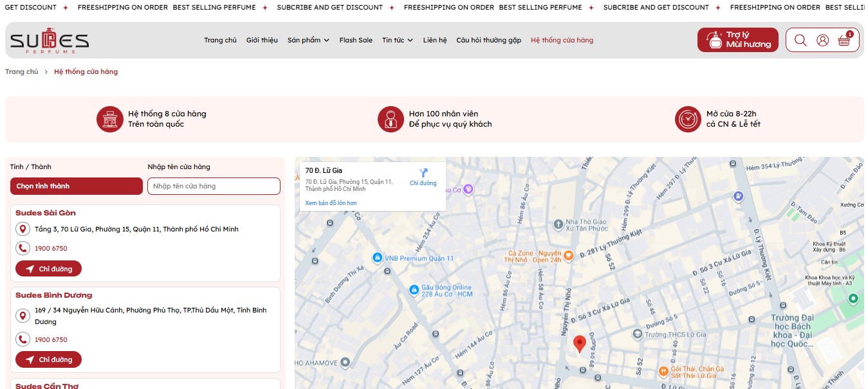Open the Chọn tỉnh thành selector

[x=77, y=186]
